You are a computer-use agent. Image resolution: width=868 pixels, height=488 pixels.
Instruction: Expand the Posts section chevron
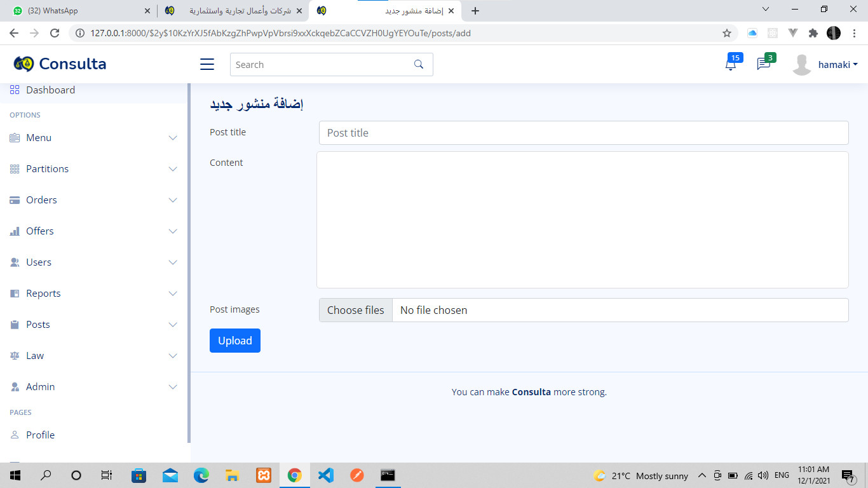(173, 325)
